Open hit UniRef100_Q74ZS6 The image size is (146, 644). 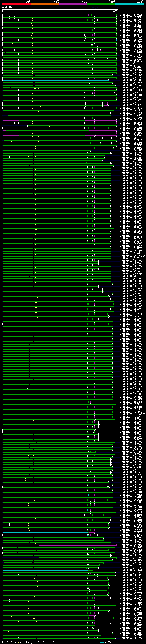131,535
